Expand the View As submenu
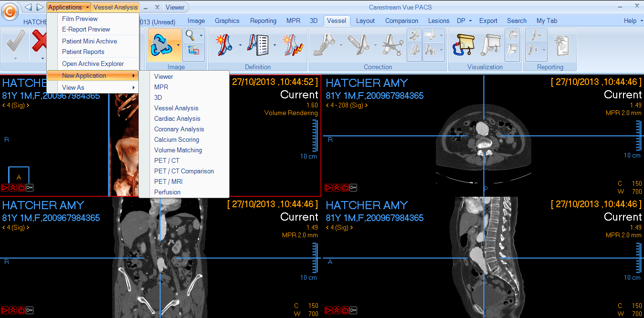The width and height of the screenshot is (644, 318). tap(93, 88)
